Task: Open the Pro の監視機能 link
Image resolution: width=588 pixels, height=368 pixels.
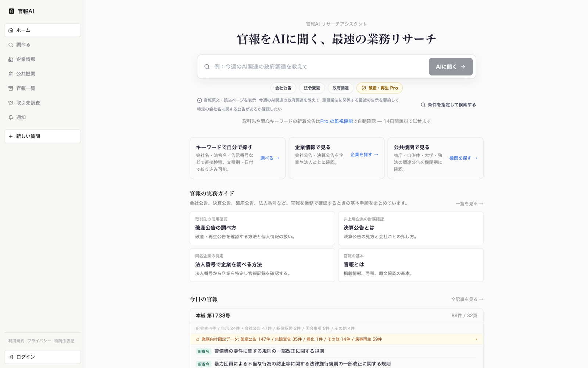Action: [336, 121]
